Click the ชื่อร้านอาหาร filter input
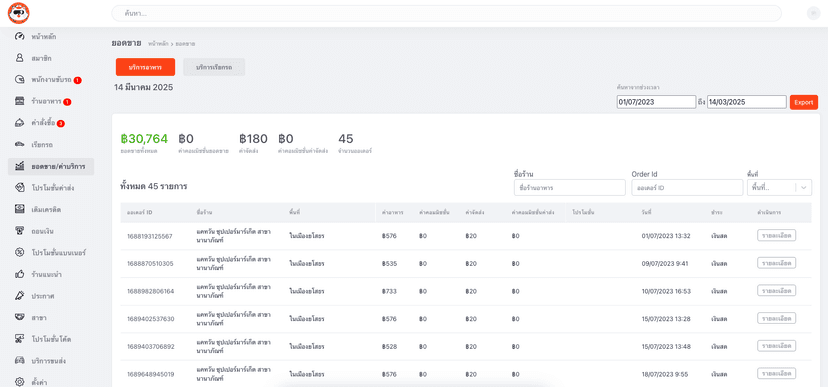 (x=569, y=187)
